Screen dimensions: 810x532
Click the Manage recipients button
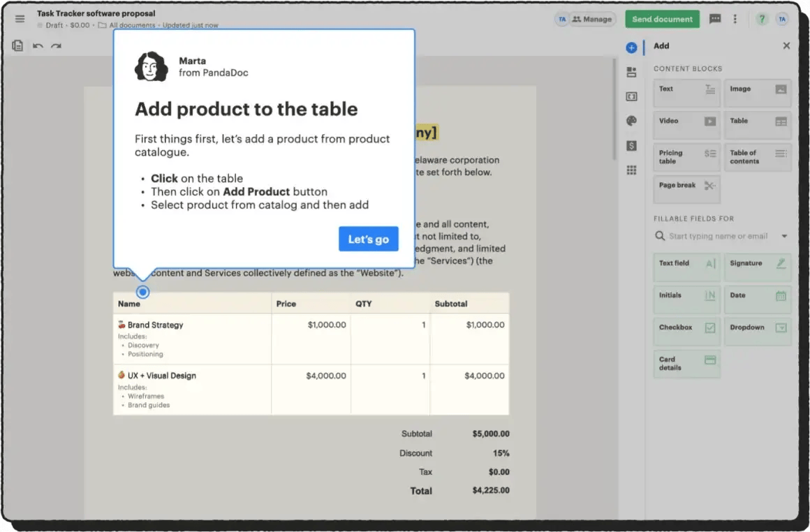[x=592, y=19]
